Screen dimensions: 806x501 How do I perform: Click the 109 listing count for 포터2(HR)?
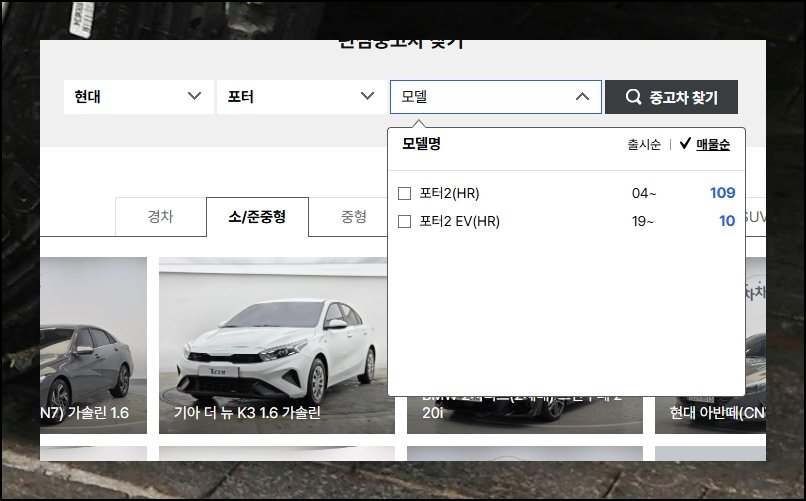pos(722,193)
